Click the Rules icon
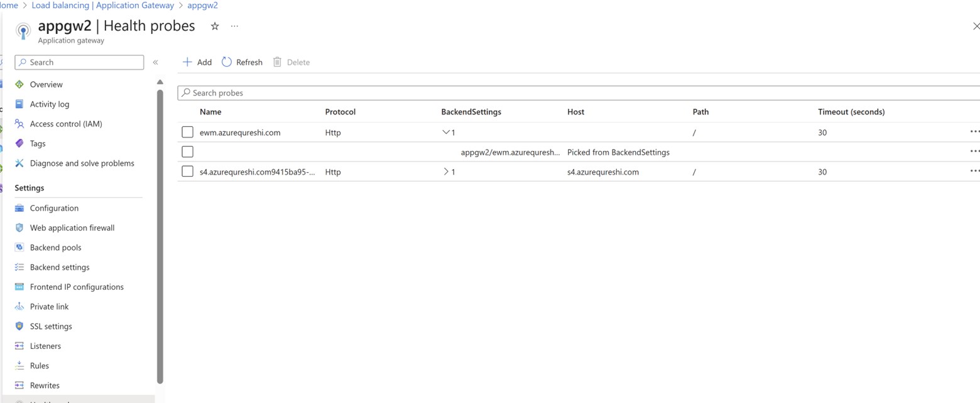The height and width of the screenshot is (403, 980). (19, 365)
